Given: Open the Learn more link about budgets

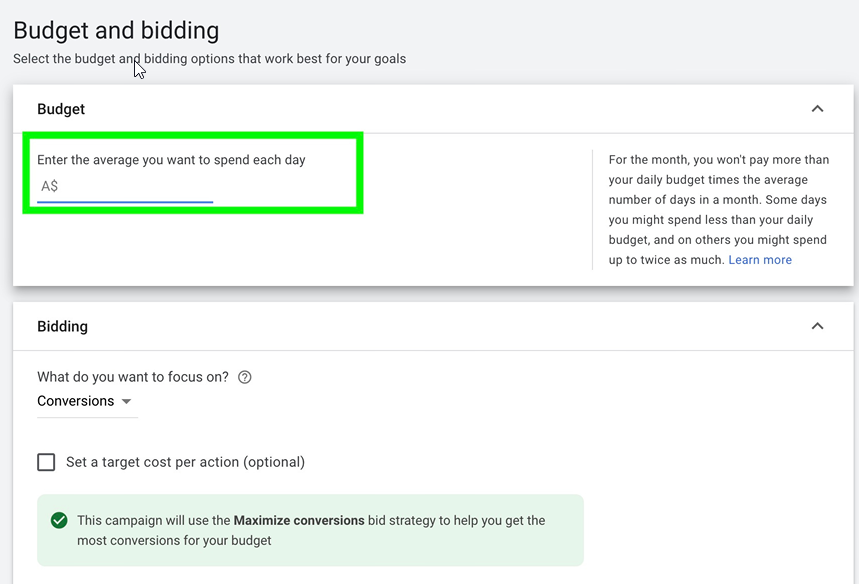Looking at the screenshot, I should point(759,260).
